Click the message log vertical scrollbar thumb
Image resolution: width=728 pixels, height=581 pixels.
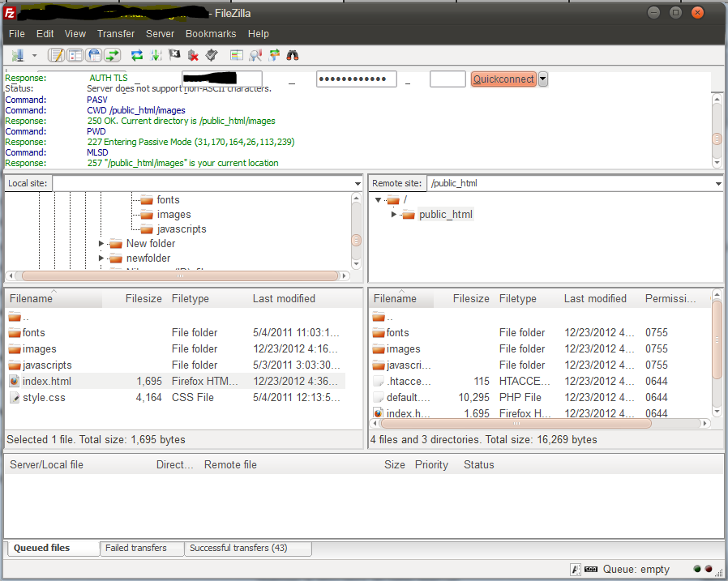click(x=717, y=139)
